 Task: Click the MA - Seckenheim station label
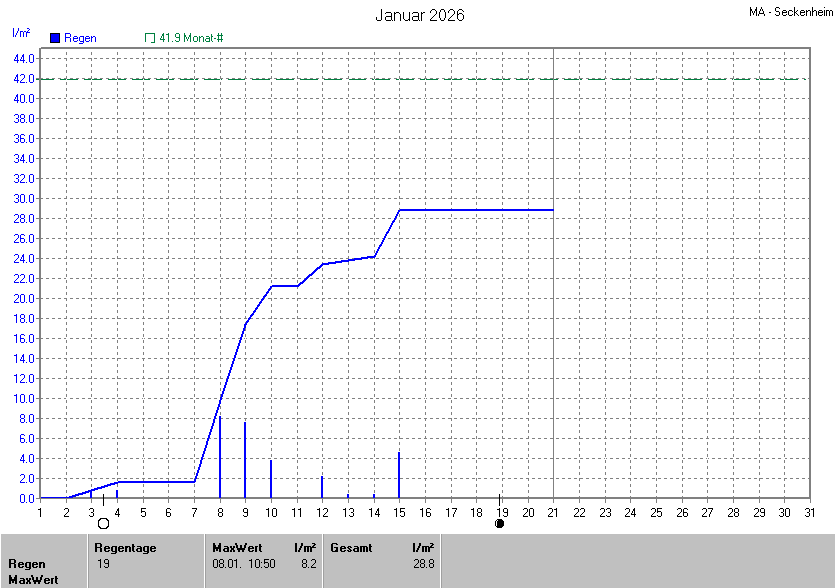[789, 12]
